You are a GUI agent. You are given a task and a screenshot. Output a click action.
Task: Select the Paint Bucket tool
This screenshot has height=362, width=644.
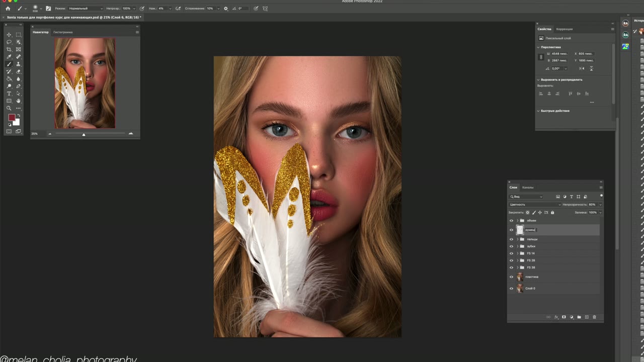pyautogui.click(x=9, y=79)
